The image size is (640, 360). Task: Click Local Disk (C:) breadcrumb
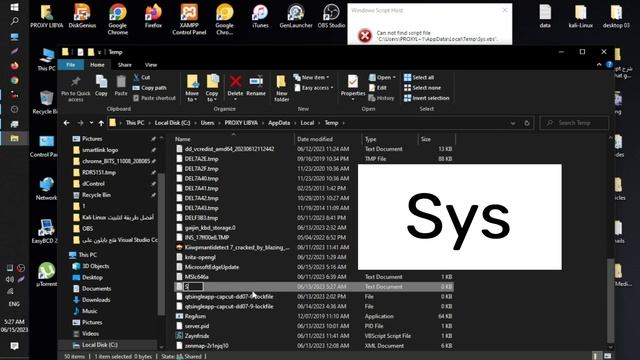[172, 123]
